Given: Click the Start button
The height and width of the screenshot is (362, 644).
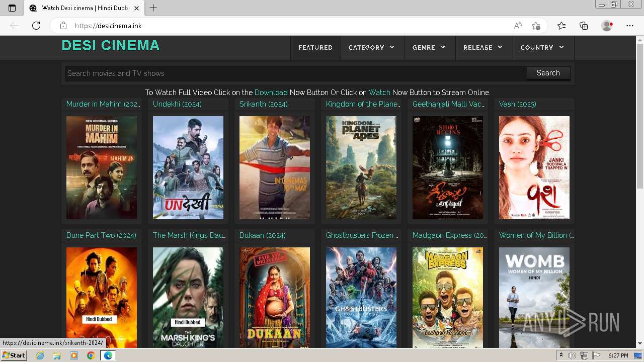Looking at the screenshot, I should [14, 355].
